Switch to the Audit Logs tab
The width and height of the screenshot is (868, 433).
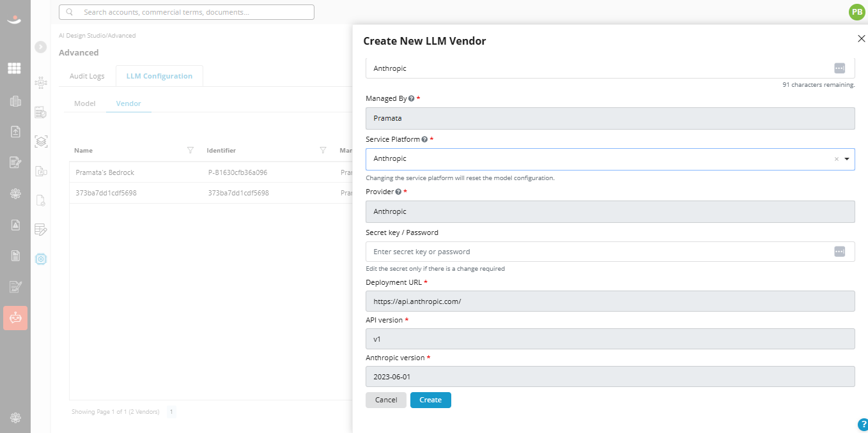pos(87,76)
